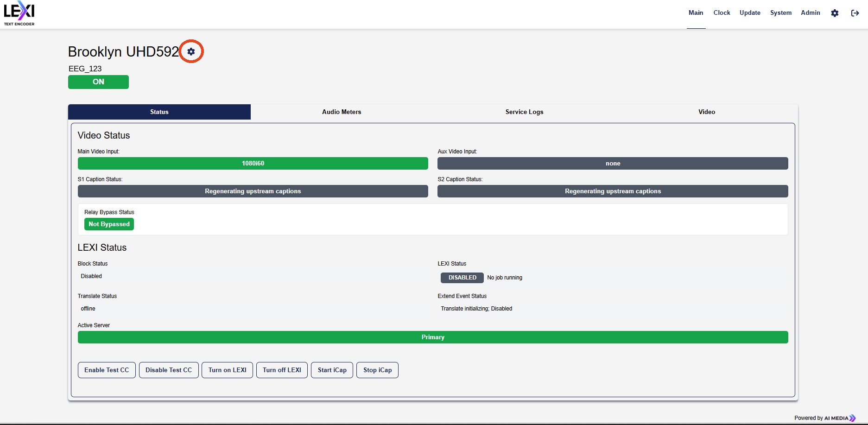Open the Clock page

tap(722, 13)
